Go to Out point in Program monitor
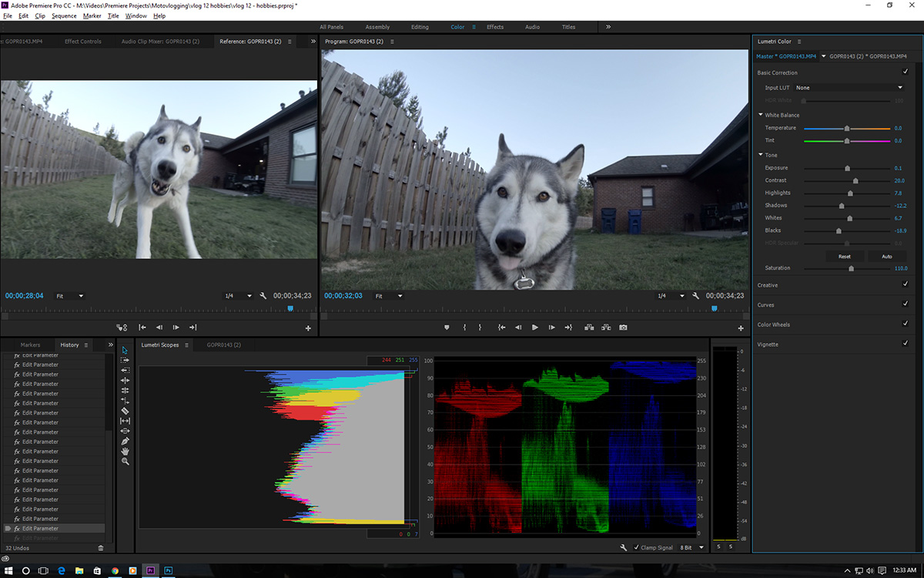The height and width of the screenshot is (578, 924). [568, 328]
